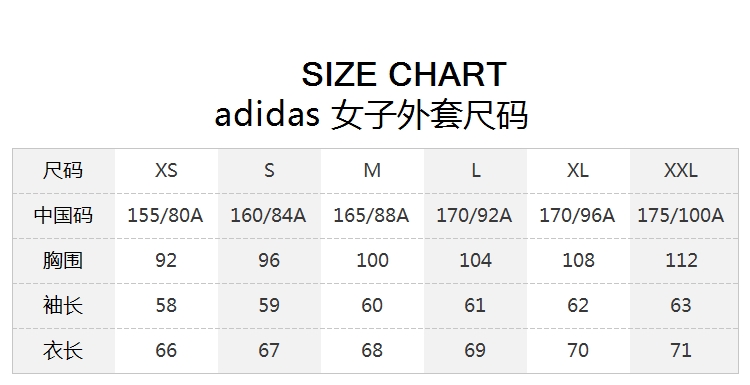Select the 155/80A cell

coord(165,216)
